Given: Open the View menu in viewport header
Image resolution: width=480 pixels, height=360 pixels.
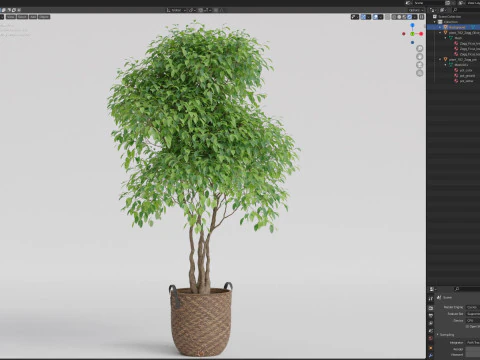Looking at the screenshot, I should click(11, 17).
